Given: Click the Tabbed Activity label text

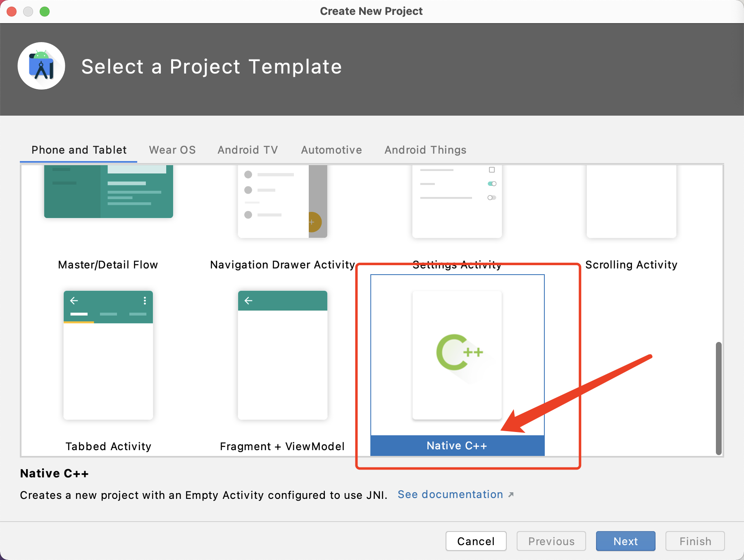Looking at the screenshot, I should pyautogui.click(x=108, y=446).
